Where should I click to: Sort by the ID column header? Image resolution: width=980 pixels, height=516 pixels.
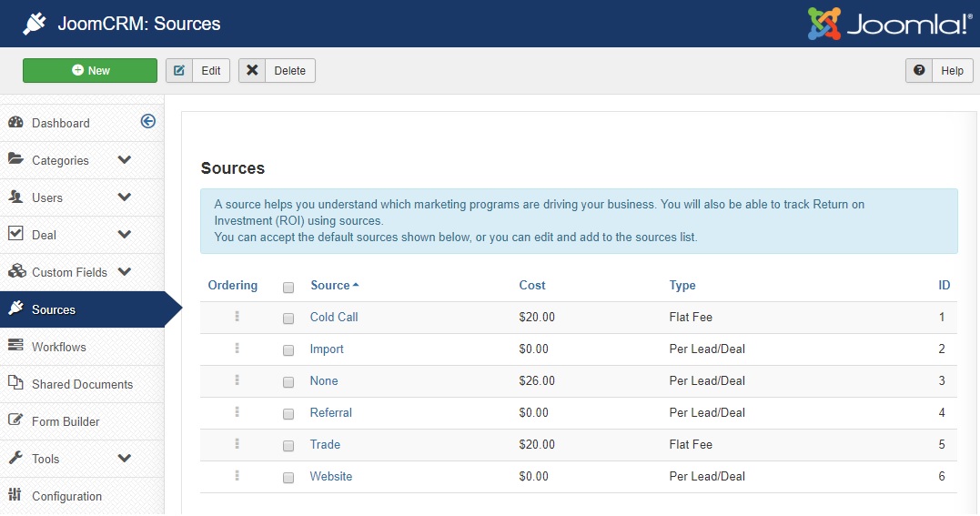[944, 285]
